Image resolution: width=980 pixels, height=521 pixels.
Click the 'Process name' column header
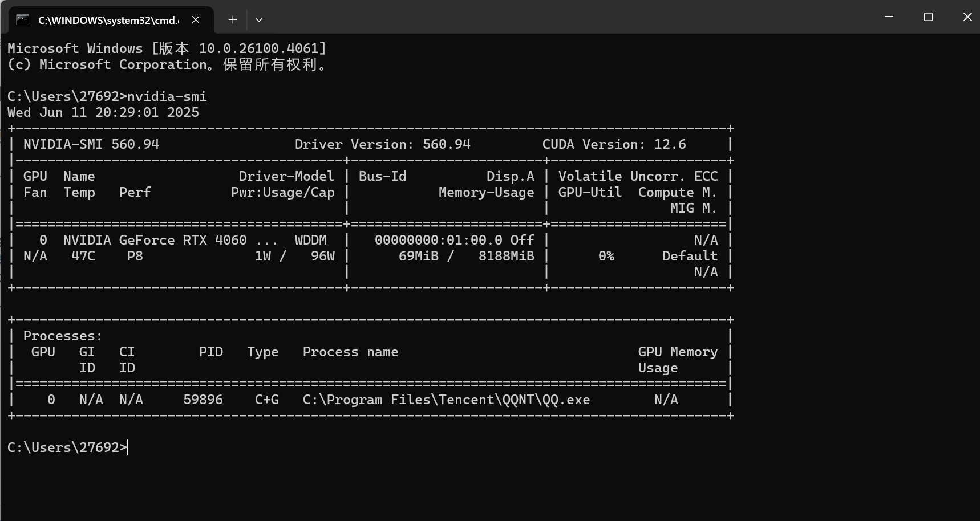pyautogui.click(x=351, y=352)
